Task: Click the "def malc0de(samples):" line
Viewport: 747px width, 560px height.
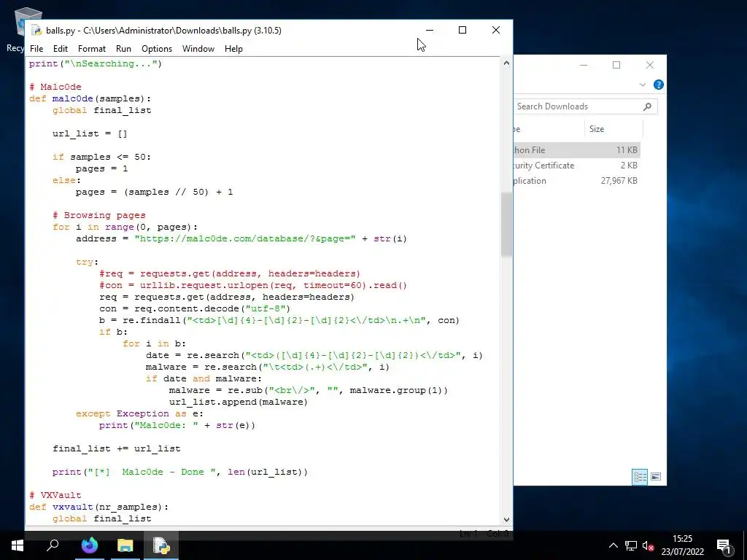Action: (90, 98)
